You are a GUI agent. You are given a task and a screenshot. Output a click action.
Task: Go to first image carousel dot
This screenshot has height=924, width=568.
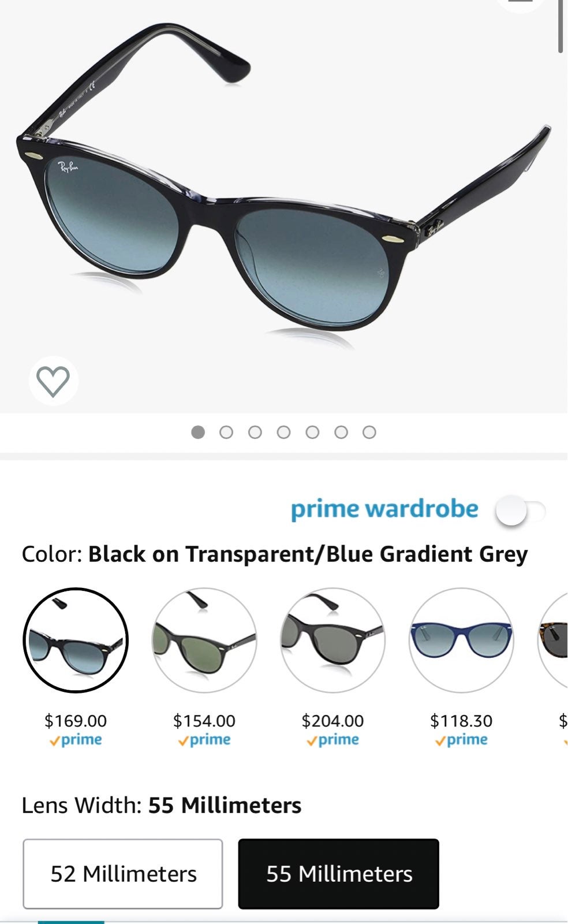(198, 432)
